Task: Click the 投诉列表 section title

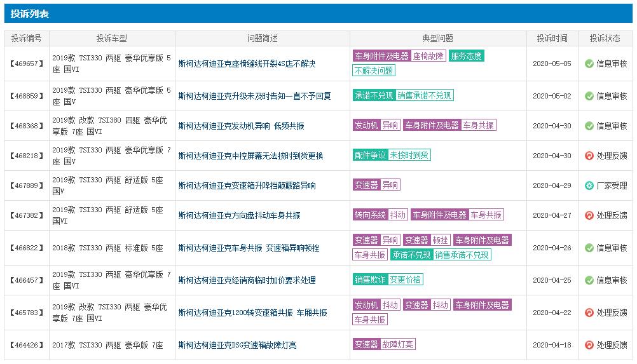Action: tap(30, 14)
